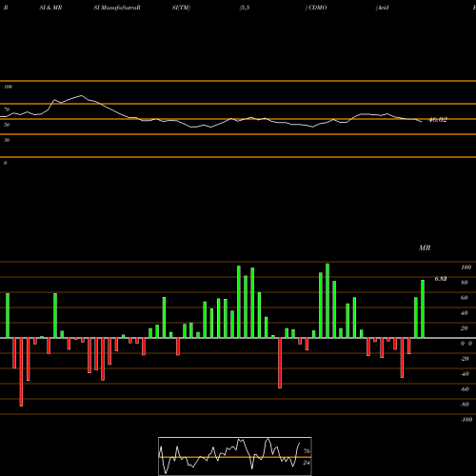Click the 60 label on MR axis
This screenshot has width=476, height=476.
tap(465, 298)
